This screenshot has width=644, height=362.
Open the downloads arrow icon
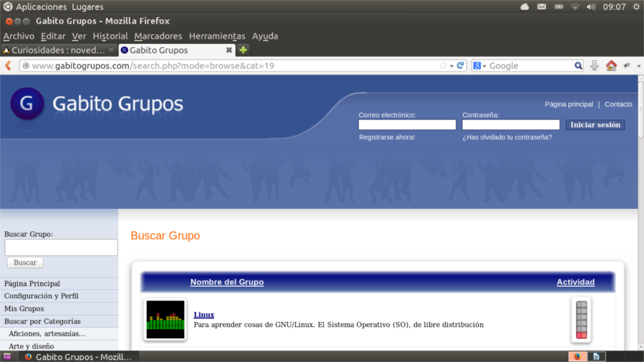point(595,66)
